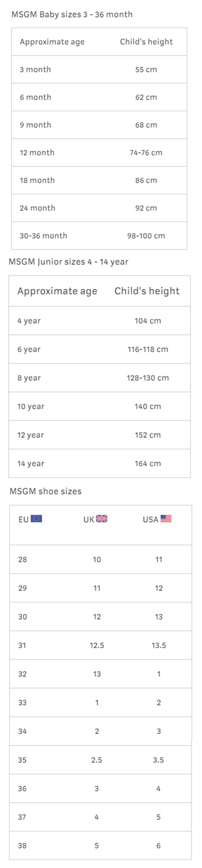Click the MSGM Junior sizes heading
This screenshot has height=868, width=202.
pyautogui.click(x=69, y=262)
